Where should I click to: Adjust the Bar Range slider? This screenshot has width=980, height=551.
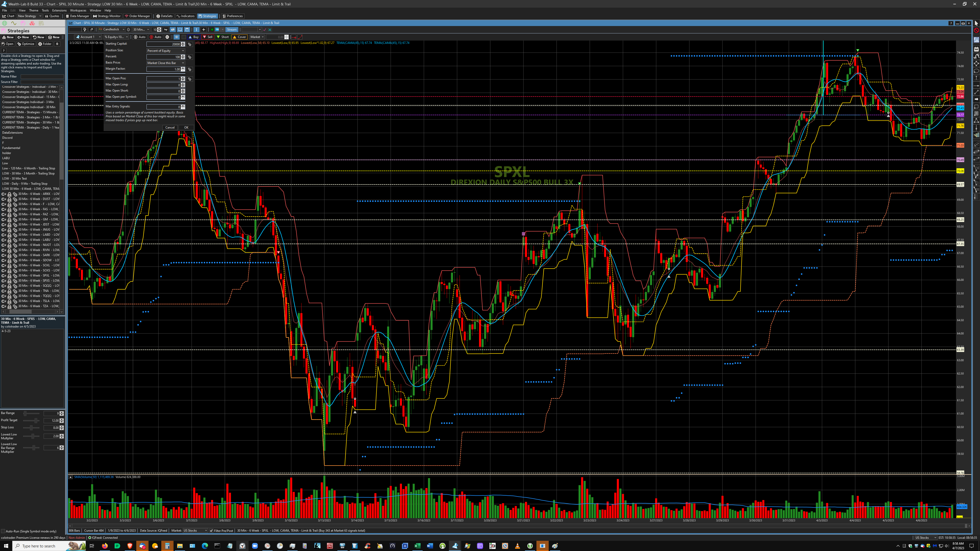[x=31, y=413]
